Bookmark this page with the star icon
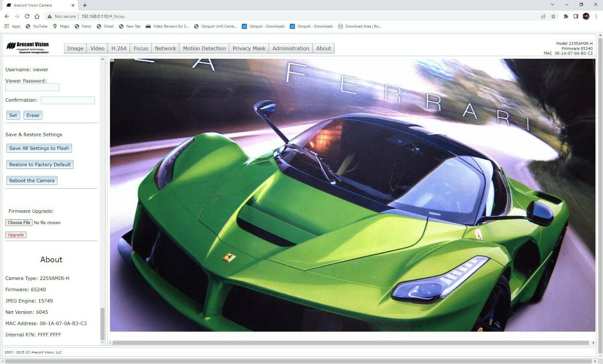The width and height of the screenshot is (603, 364). pyautogui.click(x=553, y=16)
